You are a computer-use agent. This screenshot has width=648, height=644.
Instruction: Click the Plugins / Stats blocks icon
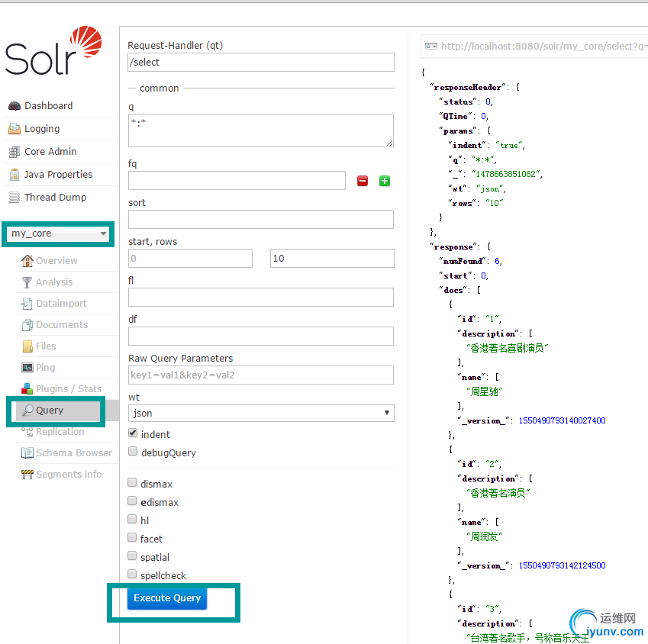click(x=27, y=388)
